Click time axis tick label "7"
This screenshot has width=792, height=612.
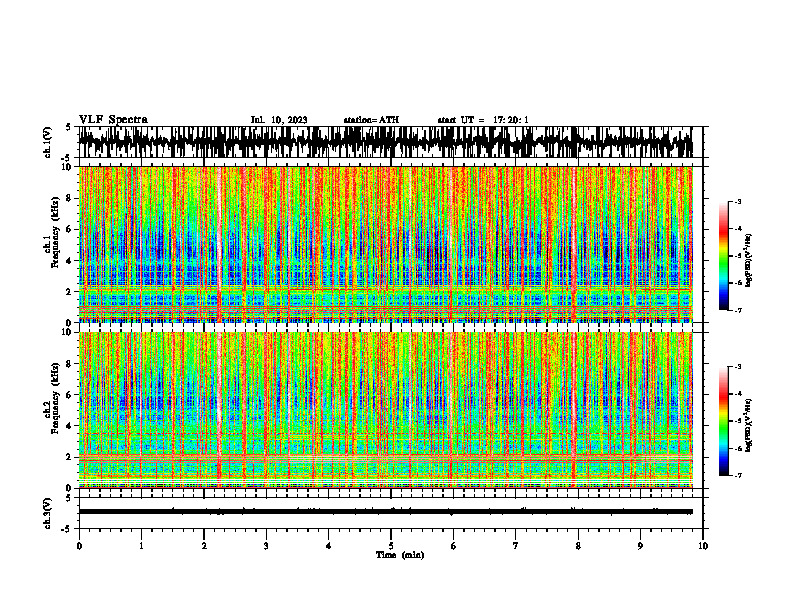516,546
